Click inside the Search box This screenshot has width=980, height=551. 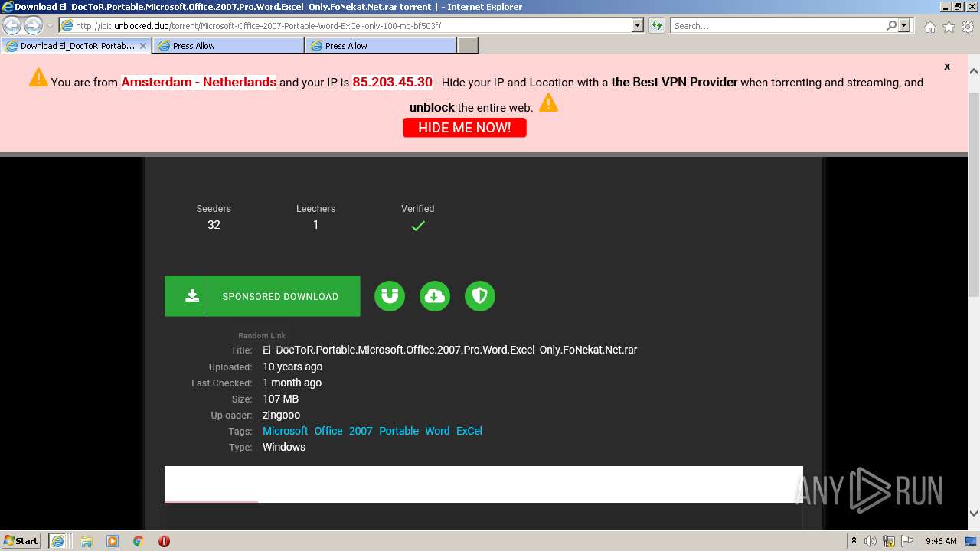tap(777, 25)
